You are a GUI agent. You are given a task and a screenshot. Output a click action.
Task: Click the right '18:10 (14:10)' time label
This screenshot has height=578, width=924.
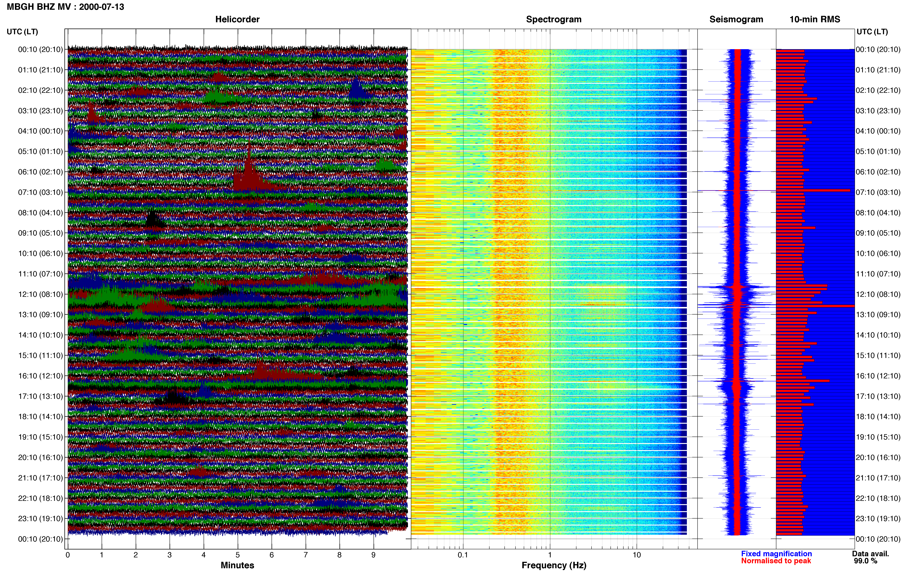[x=878, y=417]
